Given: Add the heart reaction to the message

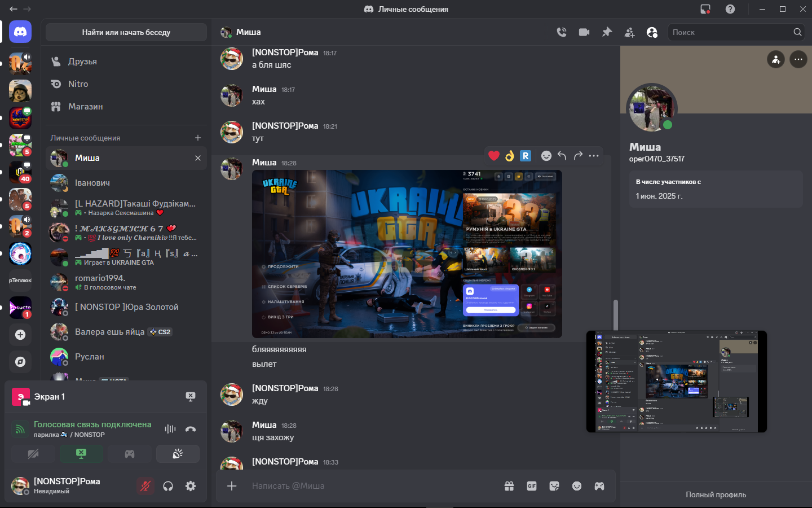Looking at the screenshot, I should [x=494, y=156].
